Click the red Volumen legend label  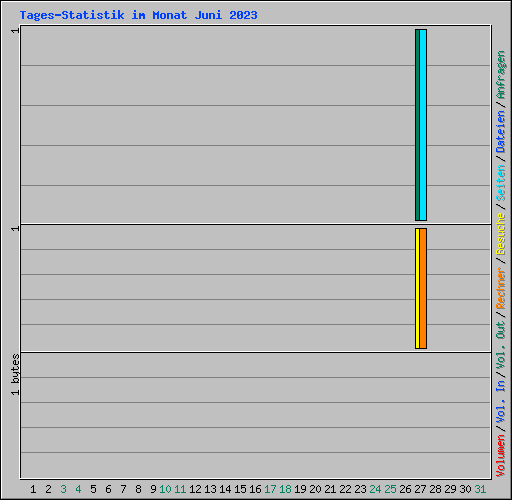tap(500, 456)
